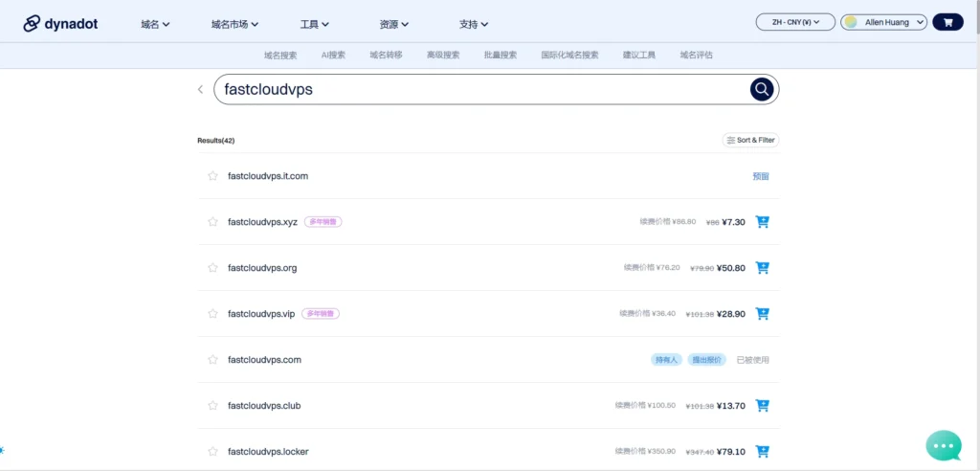
Task: Add fastcloudvps.club to cart
Action: (x=762, y=405)
